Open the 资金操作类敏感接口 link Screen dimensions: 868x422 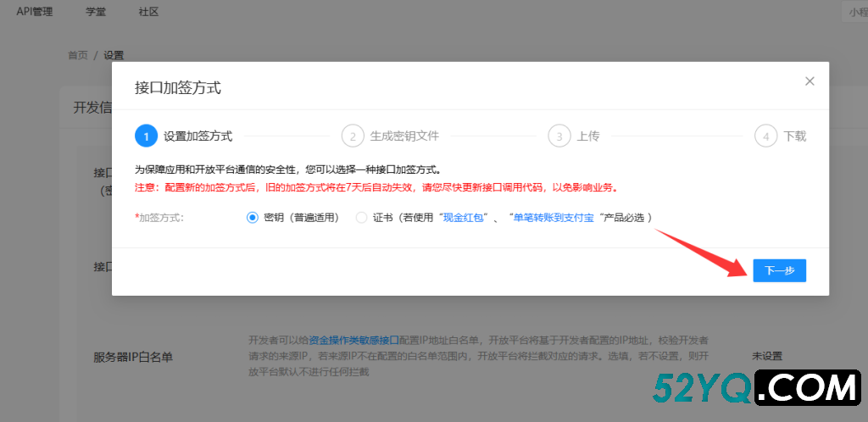(353, 339)
